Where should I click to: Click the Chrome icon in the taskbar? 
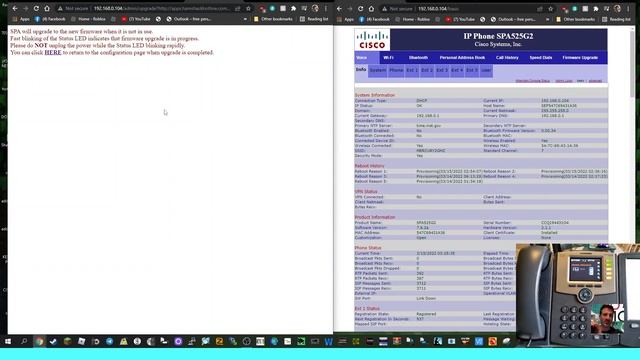click(x=39, y=341)
